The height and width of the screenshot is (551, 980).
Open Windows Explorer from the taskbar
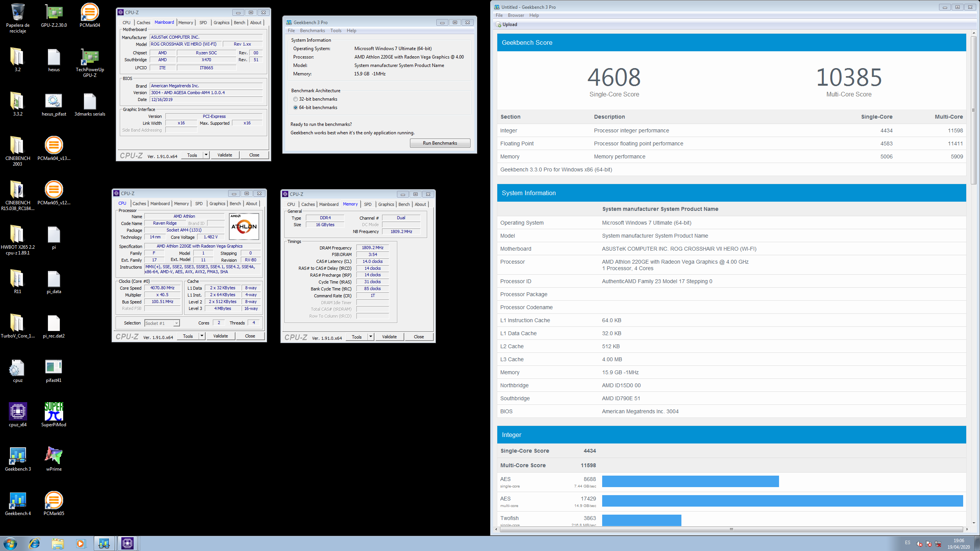[x=58, y=543]
